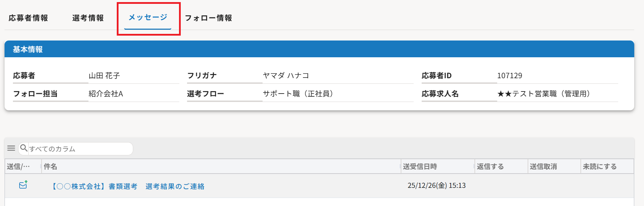Focus the すべてのカラム search field

pyautogui.click(x=80, y=149)
